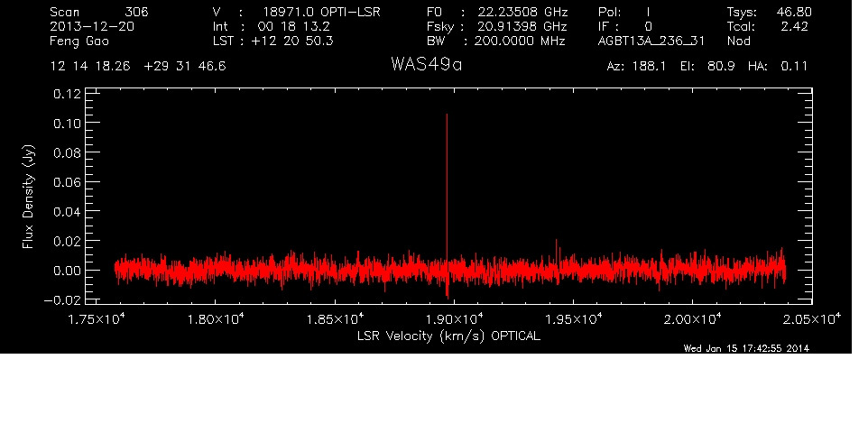
Task: Click the bandwidth 200.0000 MHz
Action: click(520, 41)
